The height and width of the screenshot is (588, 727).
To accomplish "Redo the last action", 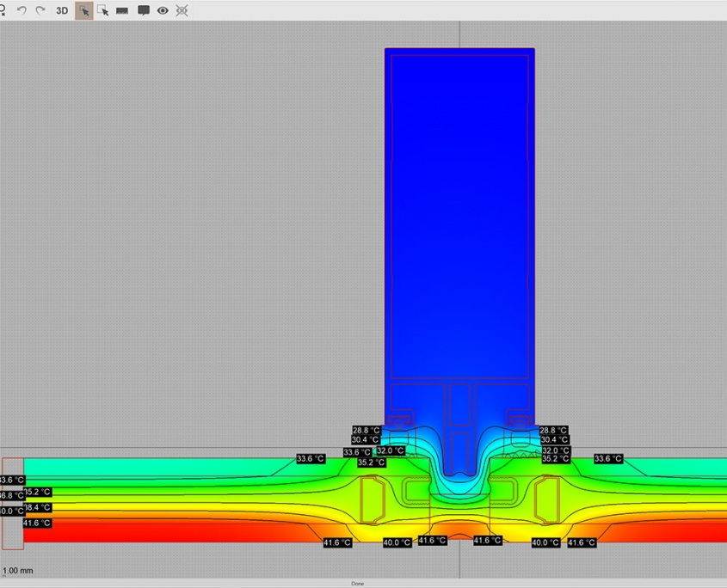I will 40,10.
